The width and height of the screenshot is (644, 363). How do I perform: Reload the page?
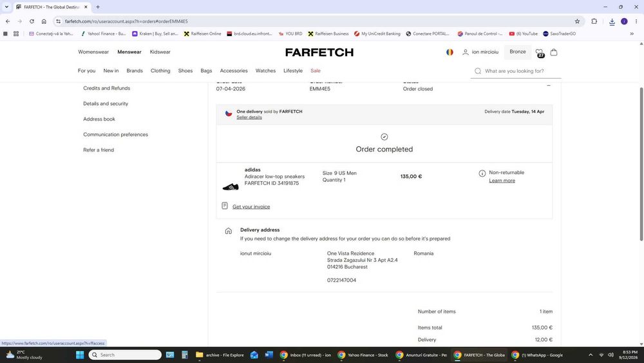(32, 21)
